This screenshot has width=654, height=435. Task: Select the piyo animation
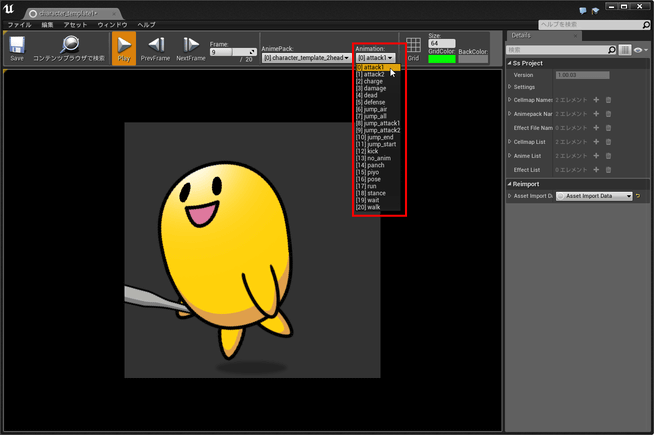tap(378, 172)
